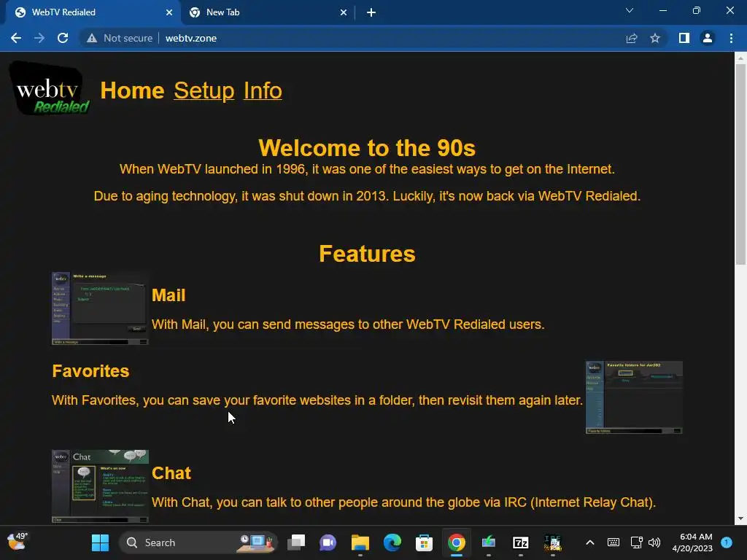Click the WebTV Redialed logo

click(50, 88)
